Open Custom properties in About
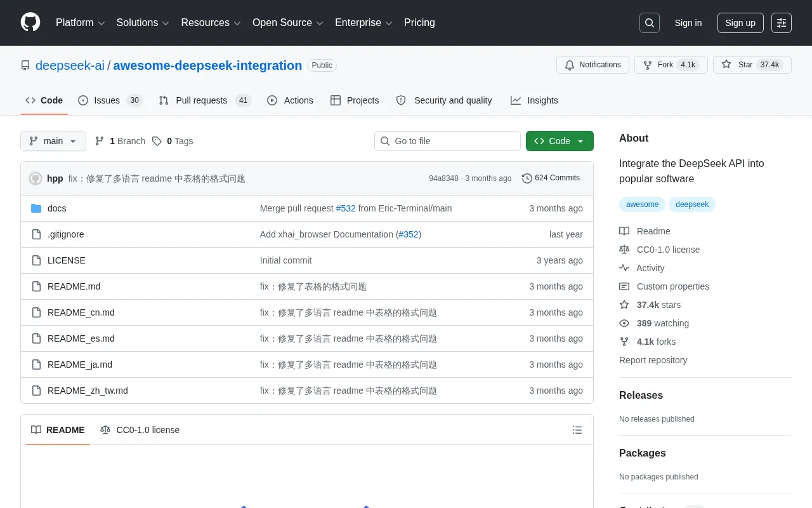The height and width of the screenshot is (508, 812). pyautogui.click(x=664, y=286)
